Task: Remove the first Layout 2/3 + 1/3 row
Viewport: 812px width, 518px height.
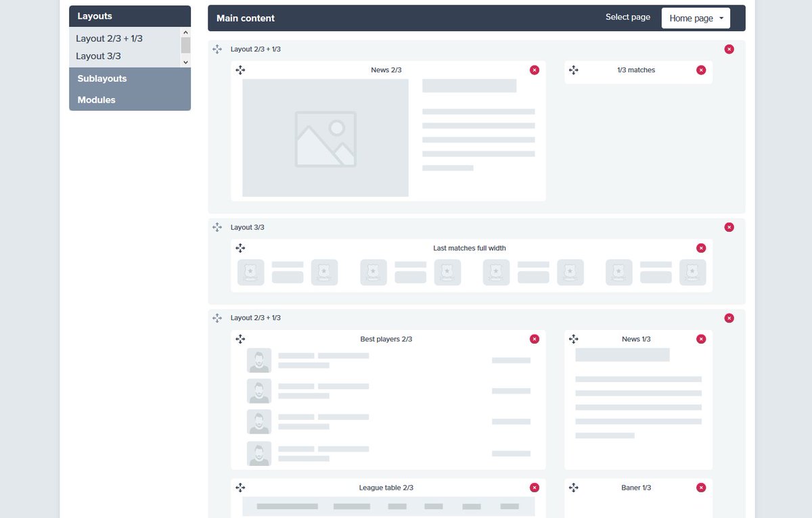Action: coord(729,49)
